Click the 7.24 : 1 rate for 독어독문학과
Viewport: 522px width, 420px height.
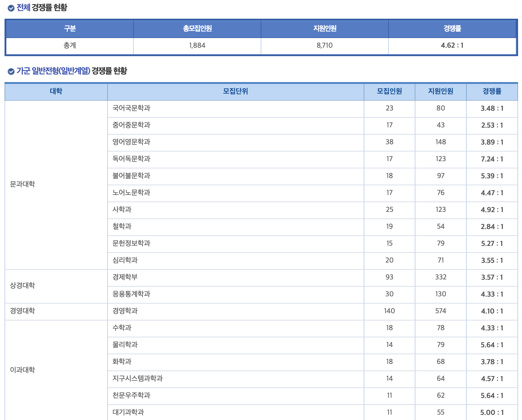(492, 159)
